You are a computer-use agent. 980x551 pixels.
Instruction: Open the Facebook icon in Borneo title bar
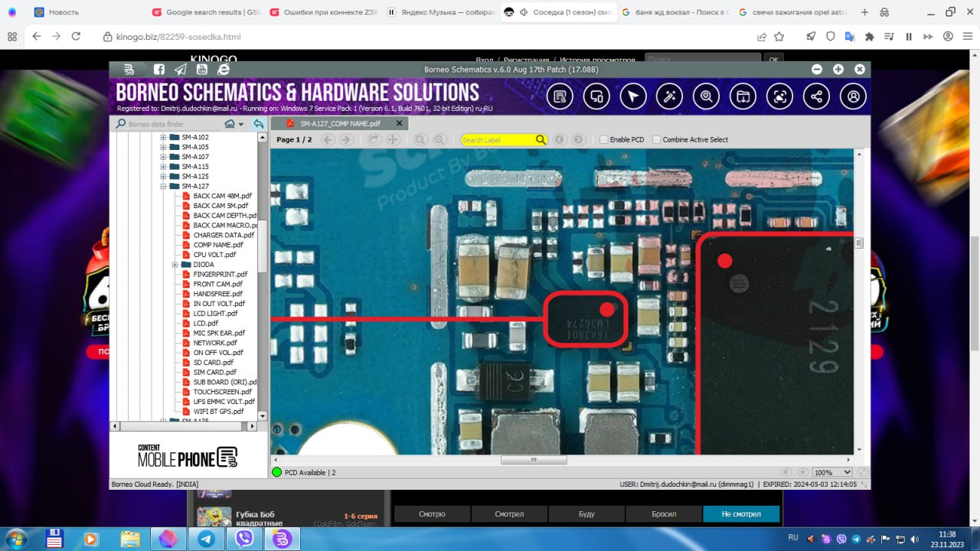158,69
